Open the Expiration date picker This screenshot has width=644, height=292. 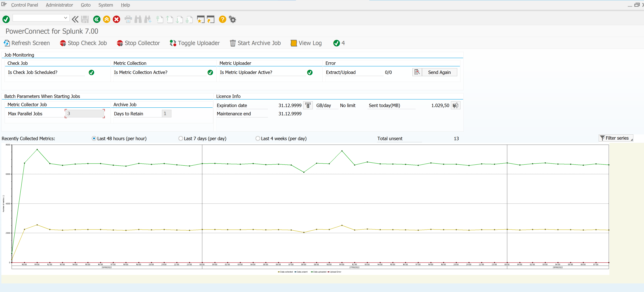coord(308,105)
